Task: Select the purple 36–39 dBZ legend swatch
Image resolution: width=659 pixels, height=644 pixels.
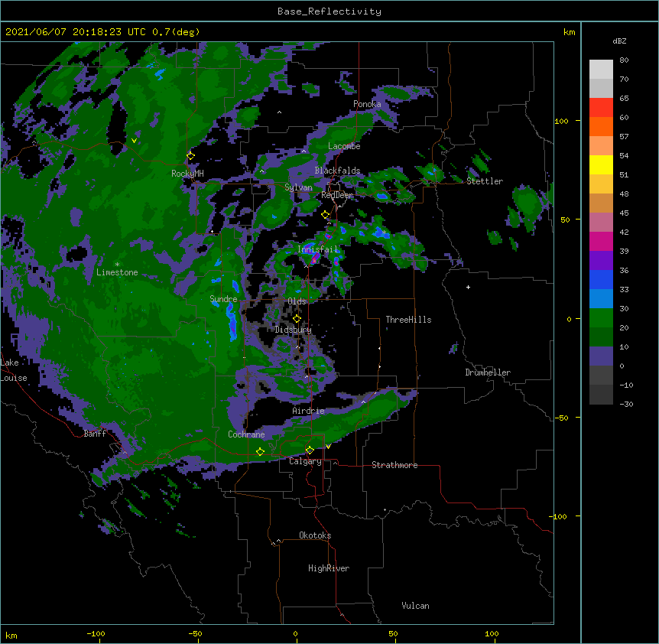Action: [601, 261]
